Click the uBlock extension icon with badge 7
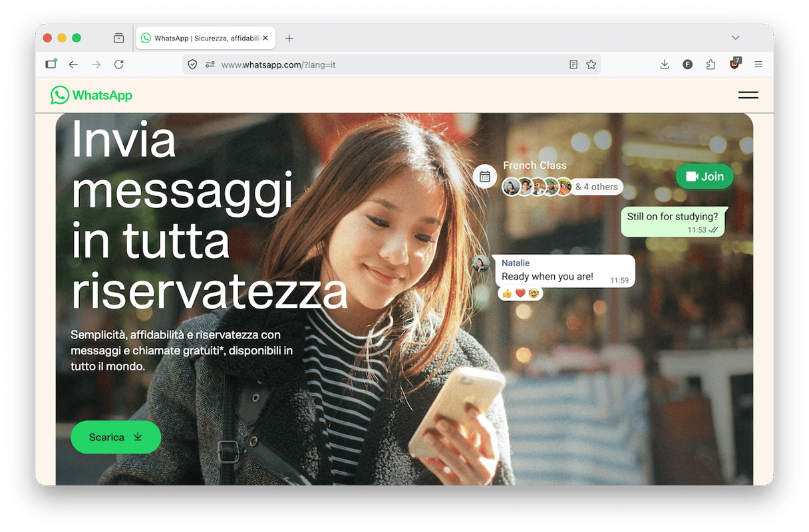Screen dimensions: 809x532 coord(734,64)
